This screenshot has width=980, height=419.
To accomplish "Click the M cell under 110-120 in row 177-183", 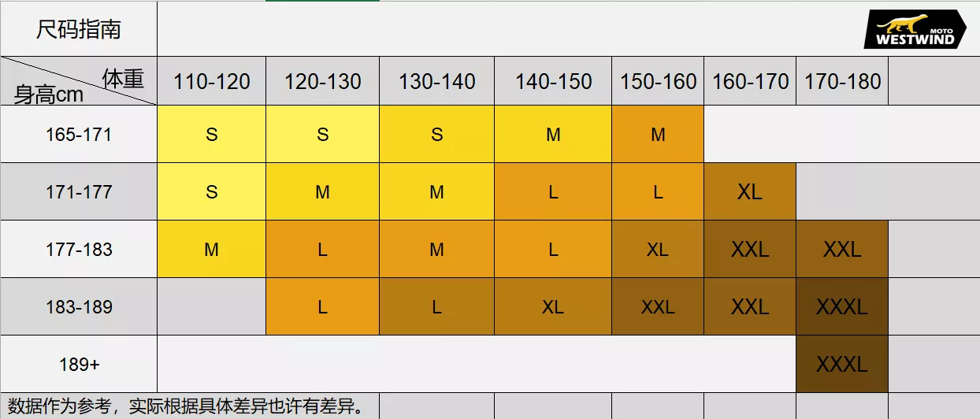I will click(x=211, y=250).
